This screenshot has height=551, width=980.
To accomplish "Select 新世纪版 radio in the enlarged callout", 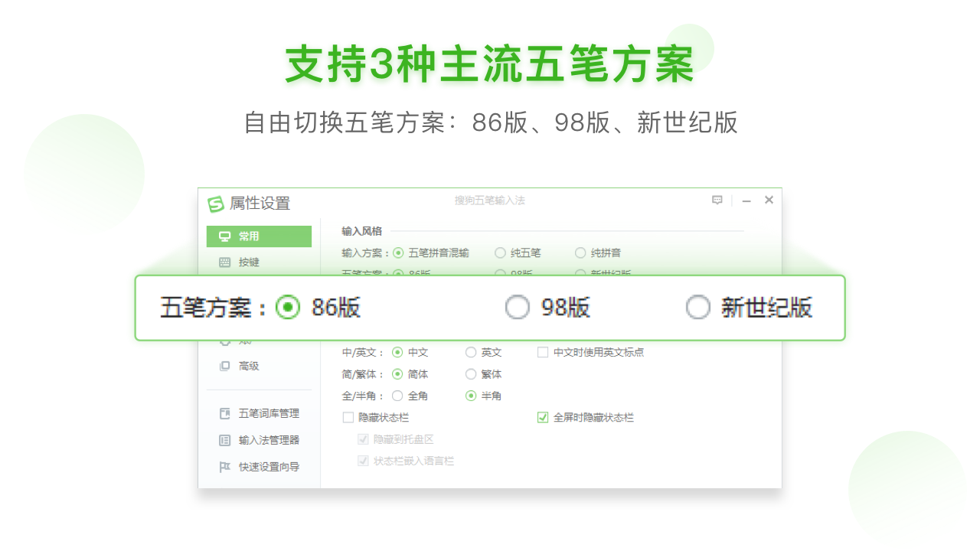I will 697,308.
